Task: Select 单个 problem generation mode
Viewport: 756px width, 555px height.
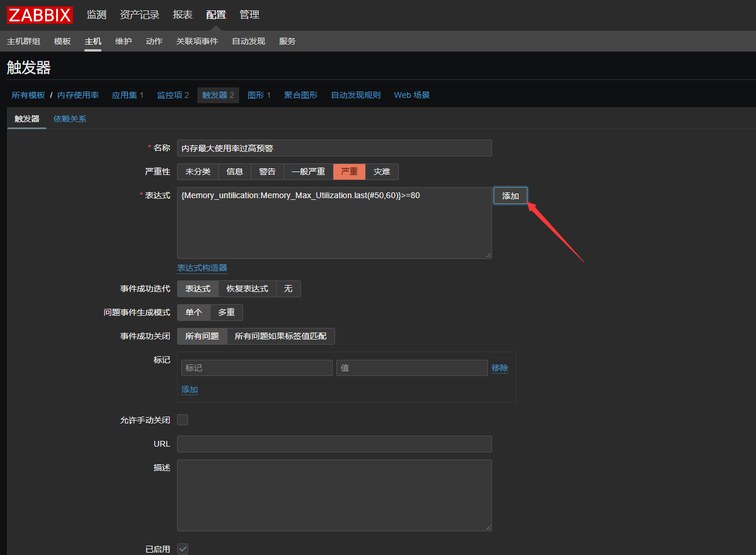Action: click(194, 312)
